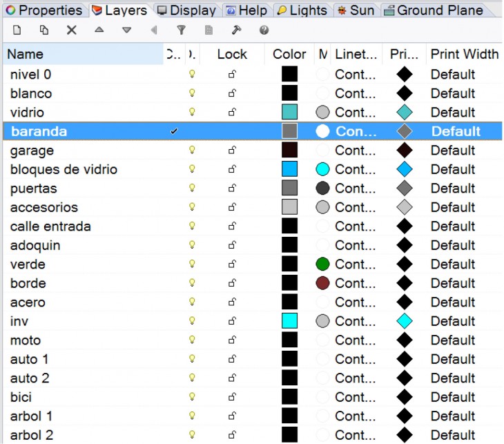Open linetype dropdown for verde layer

click(x=355, y=264)
